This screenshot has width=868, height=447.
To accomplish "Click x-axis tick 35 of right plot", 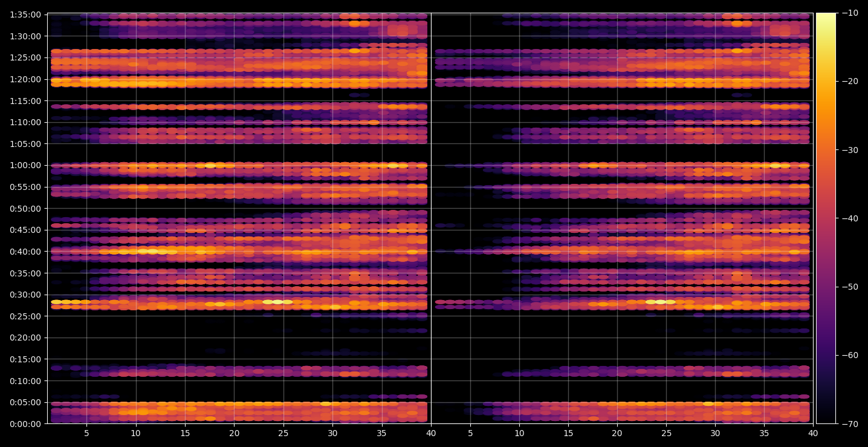I will tap(765, 434).
